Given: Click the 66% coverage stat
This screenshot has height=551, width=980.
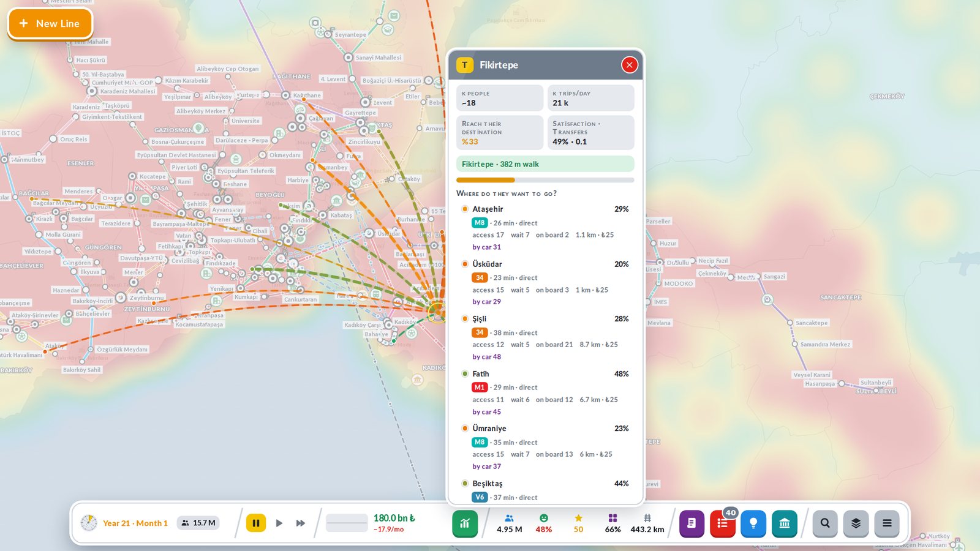Looking at the screenshot, I should 612,523.
